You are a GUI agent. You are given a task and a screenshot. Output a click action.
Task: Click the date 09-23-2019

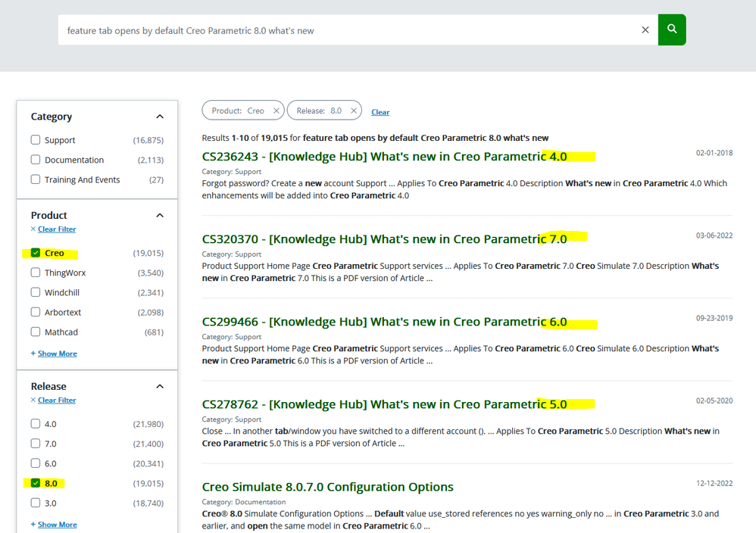tap(714, 318)
